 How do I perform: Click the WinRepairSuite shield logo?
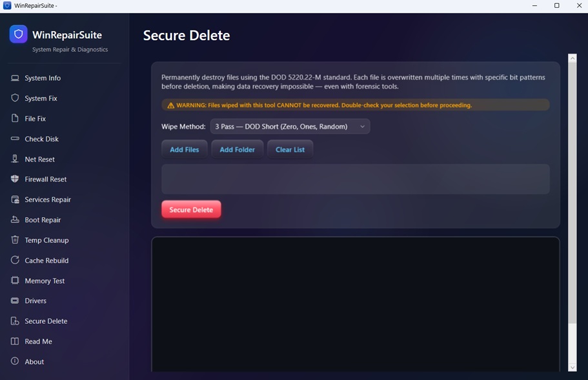click(17, 34)
